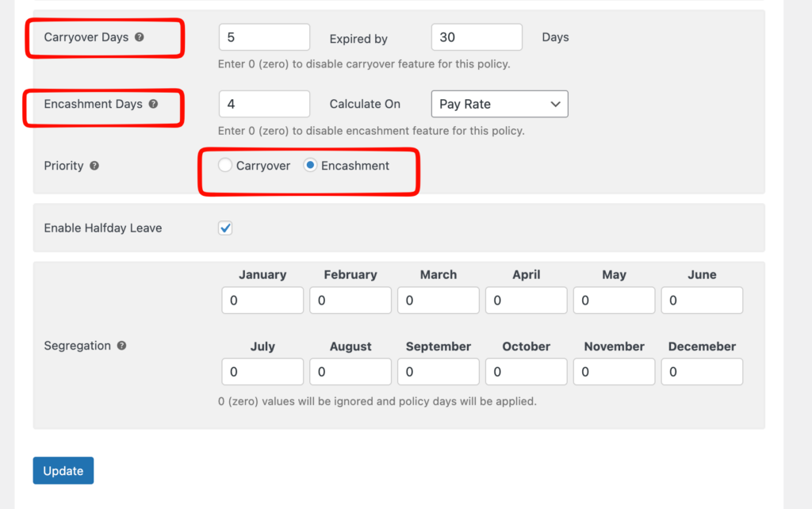
Task: Click the Priority help icon
Action: coord(94,166)
